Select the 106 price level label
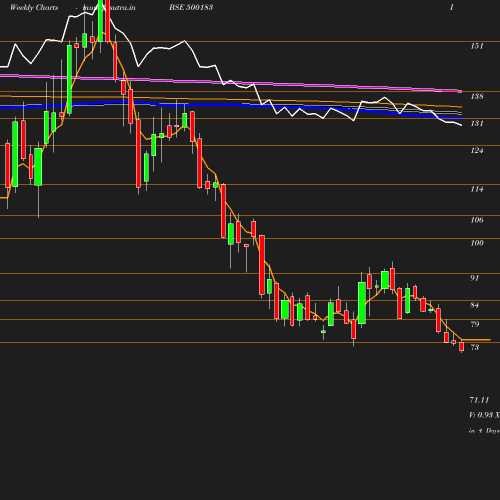This screenshot has width=500, height=500. [x=477, y=220]
